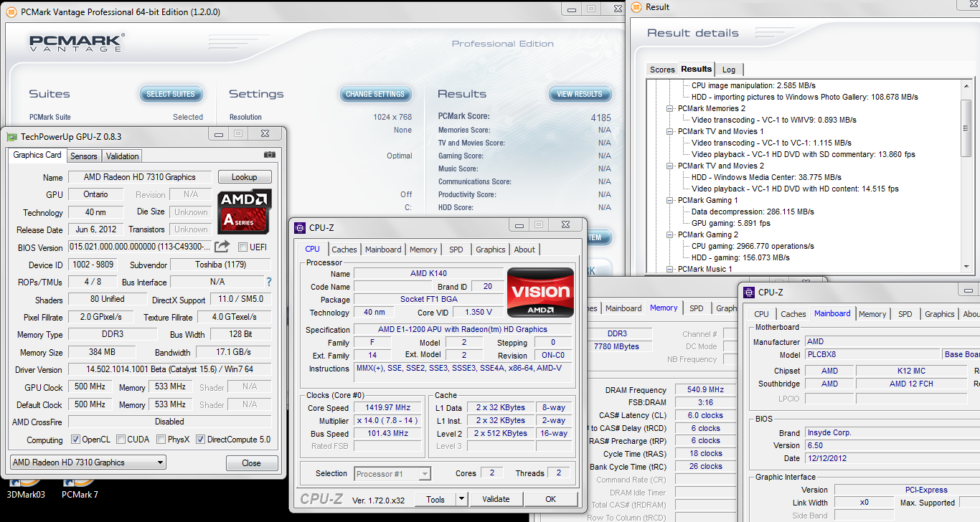Open the About tab in front CPU-Z
The width and height of the screenshot is (980, 522).
524,250
